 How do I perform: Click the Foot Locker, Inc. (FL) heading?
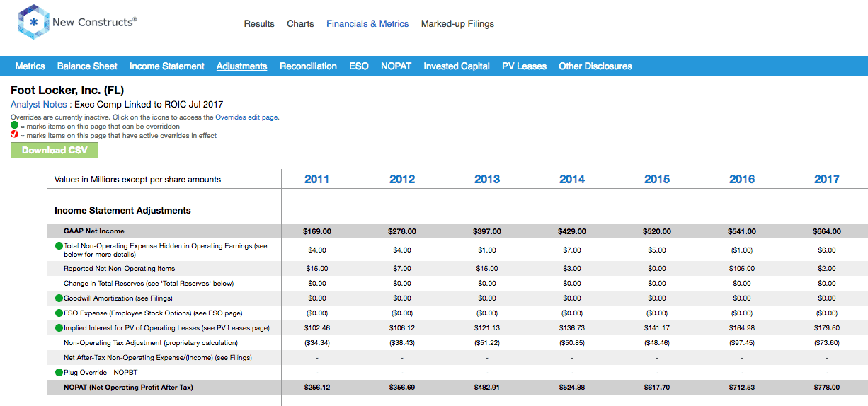tap(67, 91)
